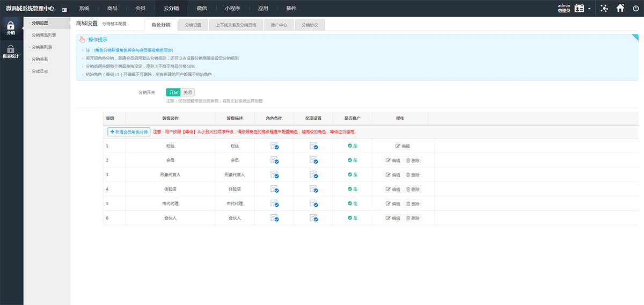Toggle 是否推广 status for 合伙人 row

[x=352, y=218]
